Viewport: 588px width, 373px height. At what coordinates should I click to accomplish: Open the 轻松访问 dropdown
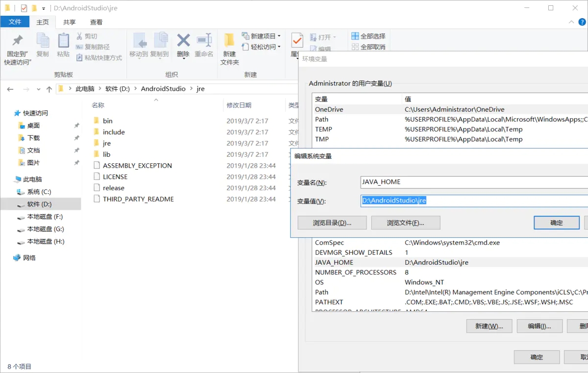click(261, 47)
